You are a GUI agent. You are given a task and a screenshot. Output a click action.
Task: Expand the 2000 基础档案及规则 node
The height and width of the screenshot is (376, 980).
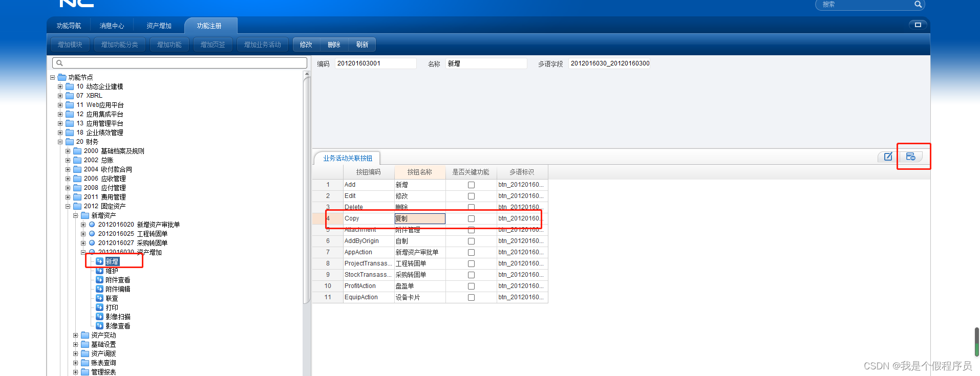[68, 151]
